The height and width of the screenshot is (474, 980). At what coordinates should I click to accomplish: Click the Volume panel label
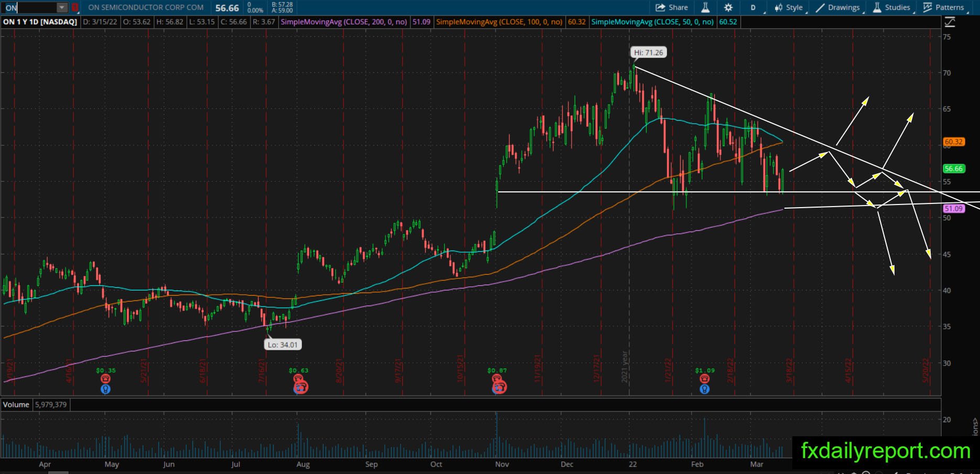point(16,404)
